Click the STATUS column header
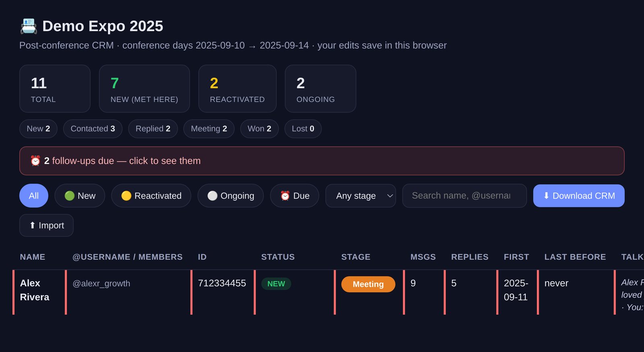Viewport: 644px width, 352px height. pyautogui.click(x=278, y=257)
